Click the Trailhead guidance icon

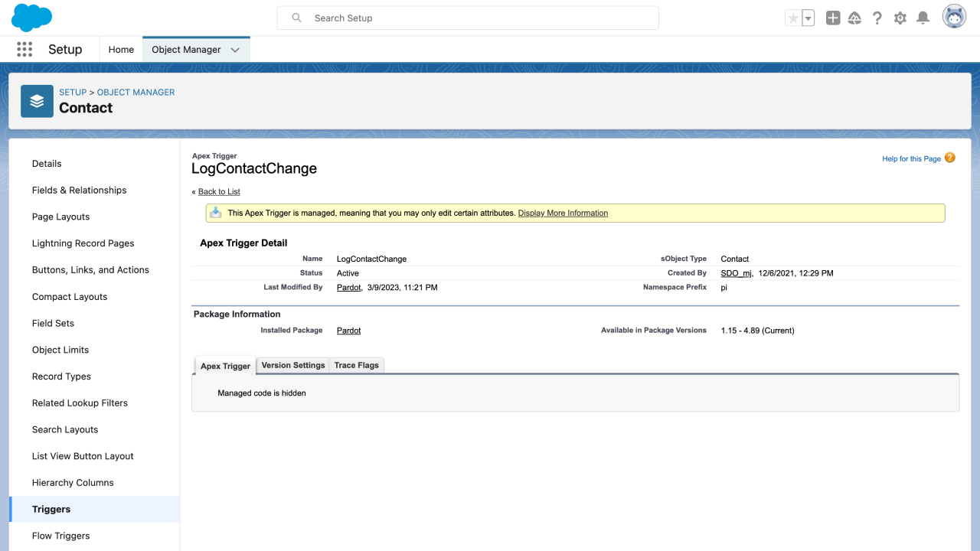(855, 18)
